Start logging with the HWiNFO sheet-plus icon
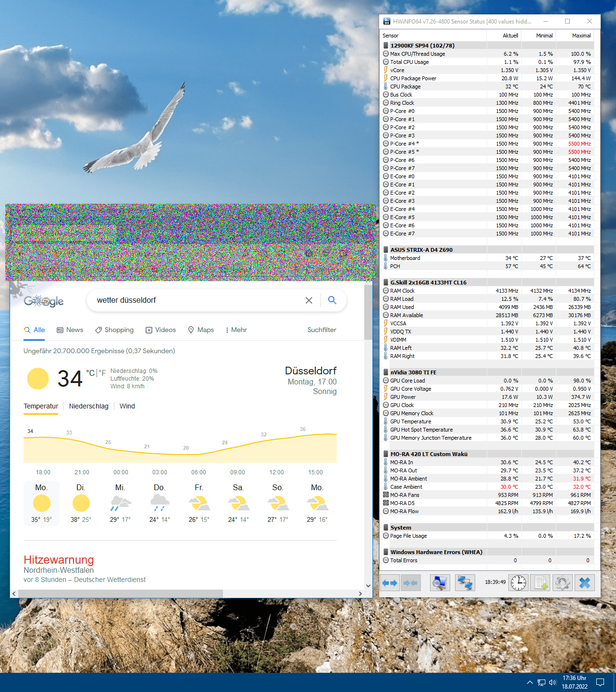The width and height of the screenshot is (616, 692). pos(540,583)
